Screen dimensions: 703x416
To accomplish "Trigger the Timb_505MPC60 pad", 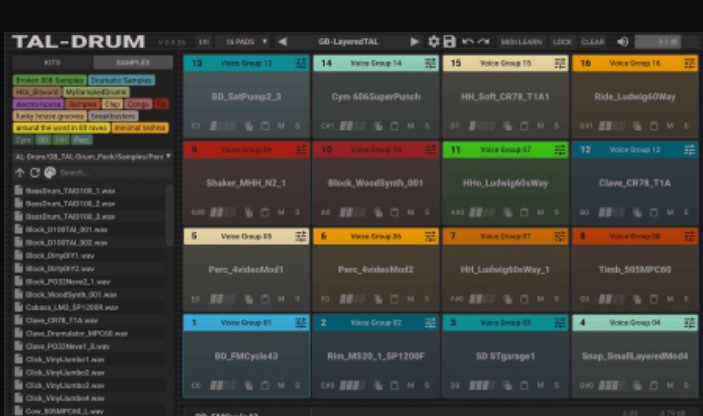I will tap(635, 269).
